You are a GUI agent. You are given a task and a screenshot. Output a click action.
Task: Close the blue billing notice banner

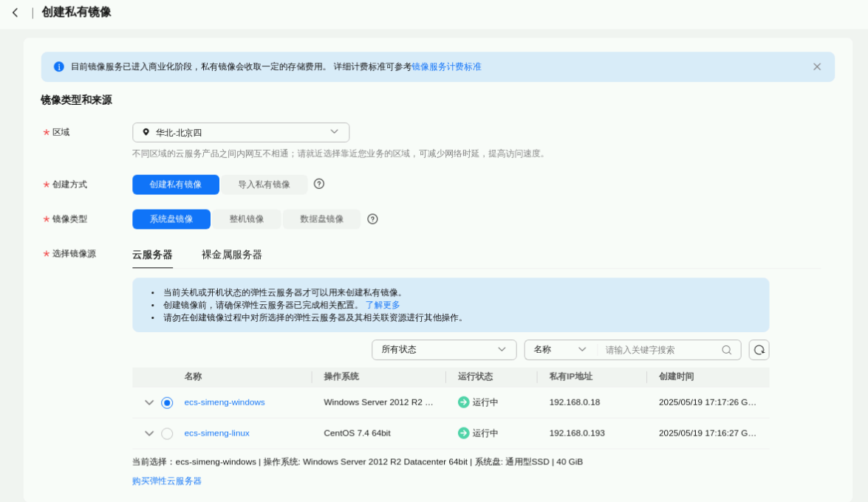[816, 66]
